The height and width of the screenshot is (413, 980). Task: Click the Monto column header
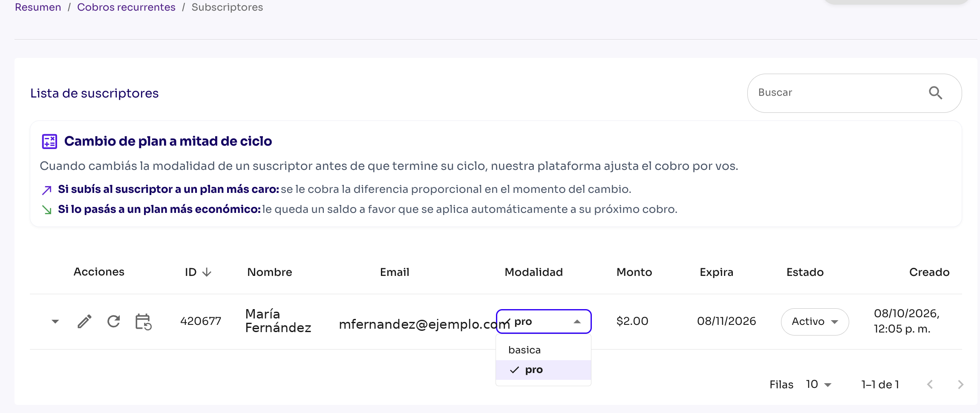634,272
